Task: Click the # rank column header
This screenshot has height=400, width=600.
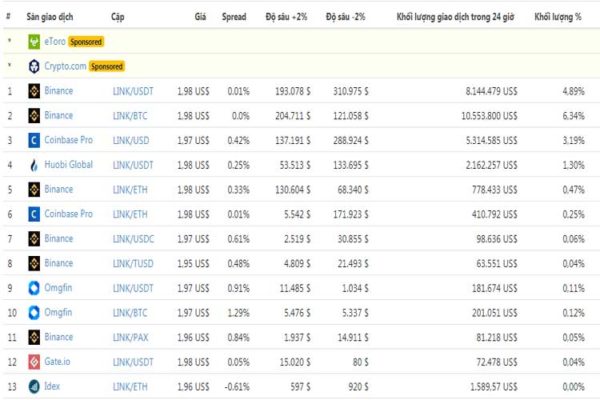Action: [8, 16]
